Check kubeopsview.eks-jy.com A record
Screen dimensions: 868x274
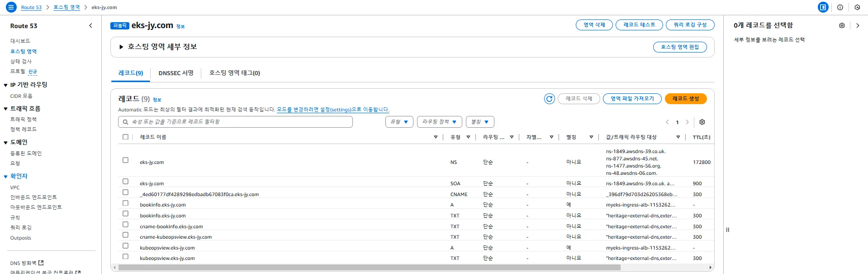click(125, 246)
